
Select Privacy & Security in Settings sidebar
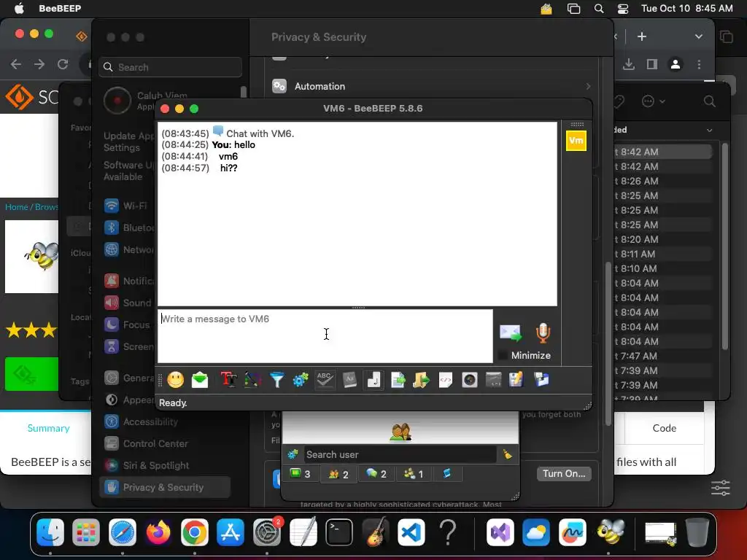165,487
